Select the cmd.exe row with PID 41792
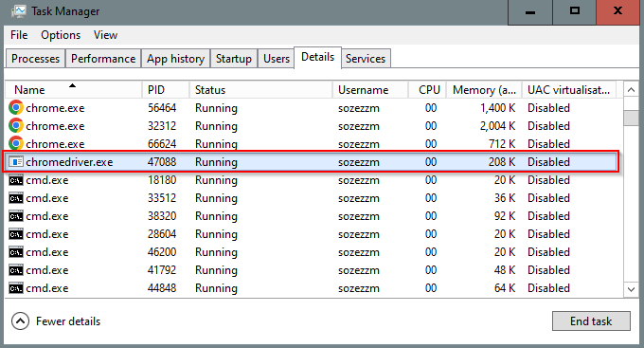The width and height of the screenshot is (644, 348). 313,270
